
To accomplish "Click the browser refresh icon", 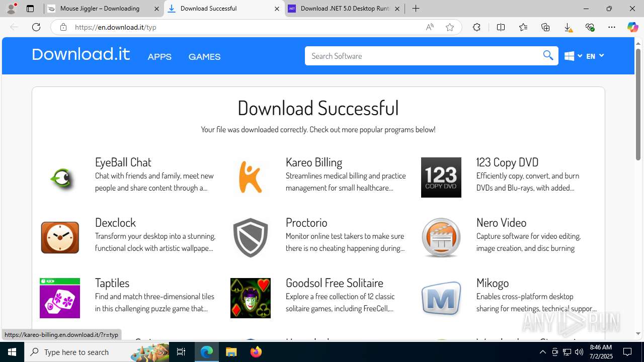I will [36, 27].
